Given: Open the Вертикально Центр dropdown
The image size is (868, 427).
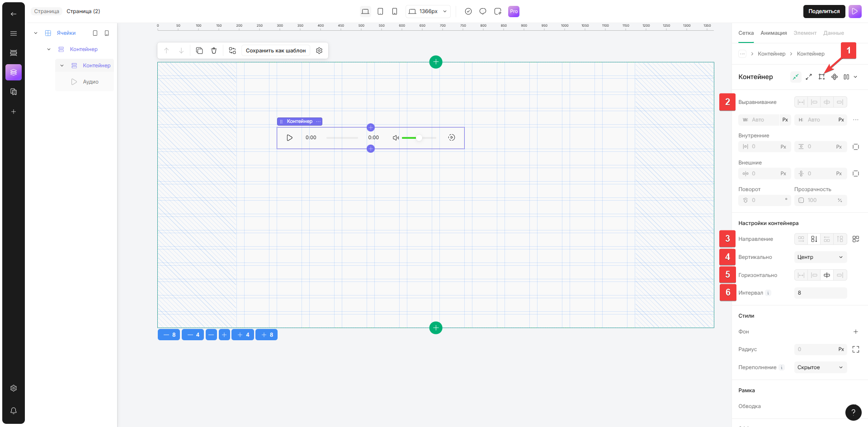Looking at the screenshot, I should pos(820,257).
